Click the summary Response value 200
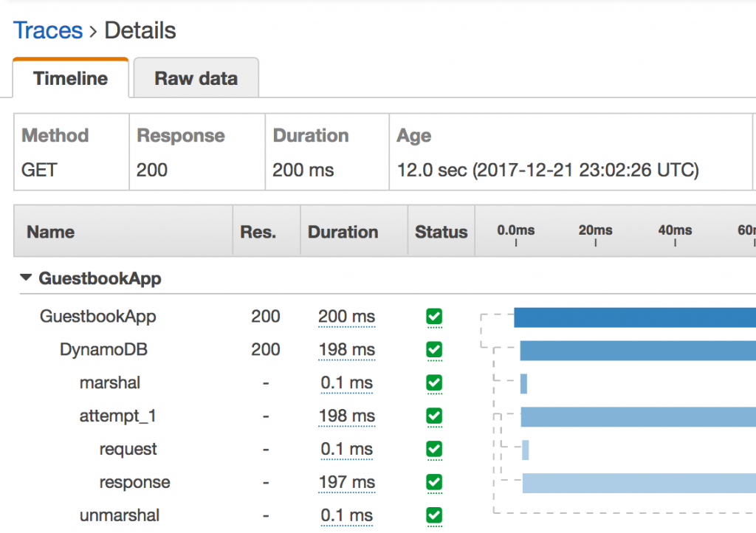The image size is (756, 533). [152, 170]
